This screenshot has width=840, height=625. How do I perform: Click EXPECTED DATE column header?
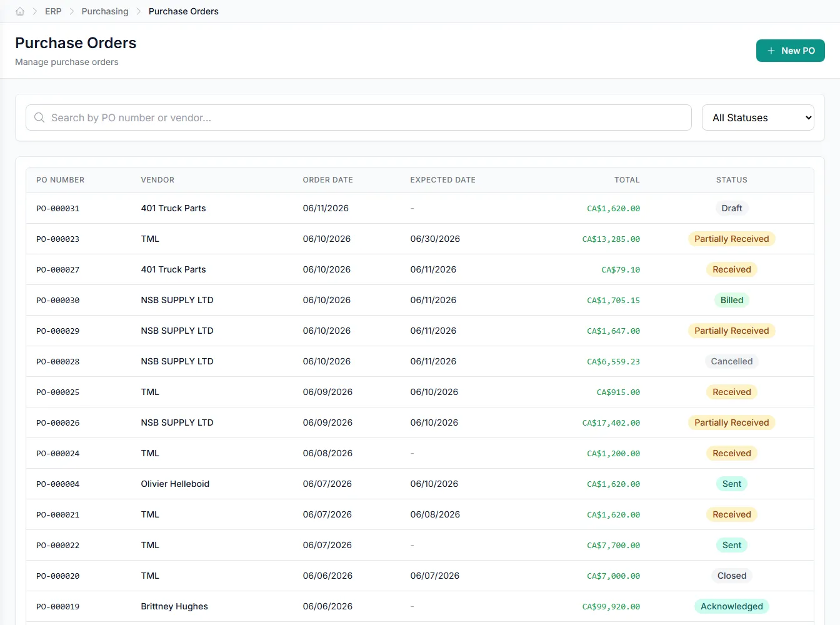point(443,180)
